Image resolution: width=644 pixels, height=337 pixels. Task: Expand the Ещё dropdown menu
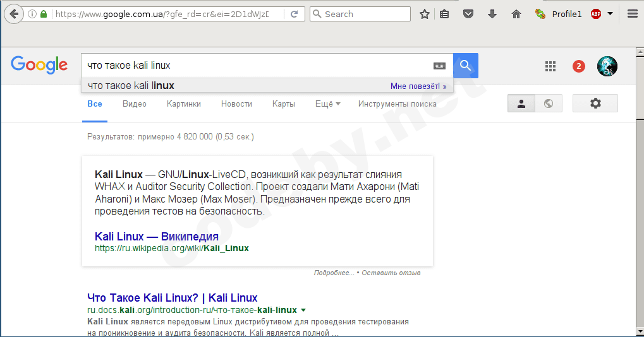click(x=327, y=104)
